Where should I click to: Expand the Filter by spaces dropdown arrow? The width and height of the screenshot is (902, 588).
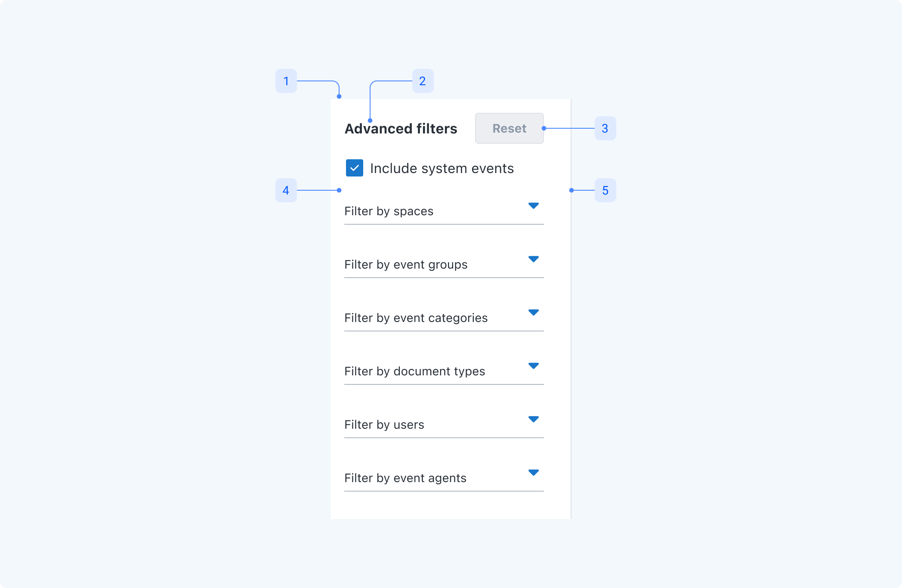coord(533,206)
